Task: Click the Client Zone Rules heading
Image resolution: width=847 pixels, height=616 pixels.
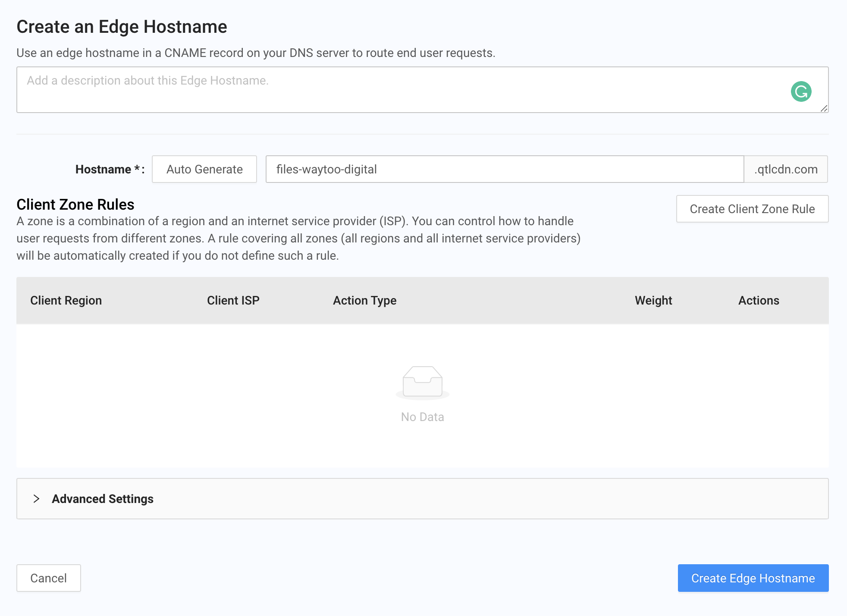Action: [x=75, y=204]
